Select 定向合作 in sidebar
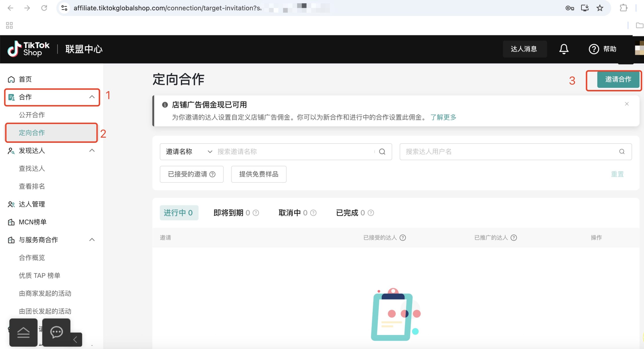This screenshot has height=349, width=644. coord(52,133)
